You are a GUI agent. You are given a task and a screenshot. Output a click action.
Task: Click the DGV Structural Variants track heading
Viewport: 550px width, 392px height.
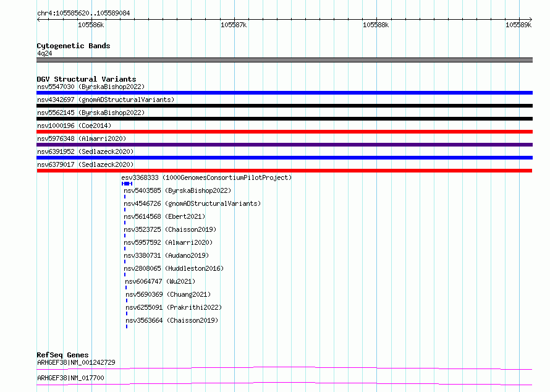click(87, 79)
